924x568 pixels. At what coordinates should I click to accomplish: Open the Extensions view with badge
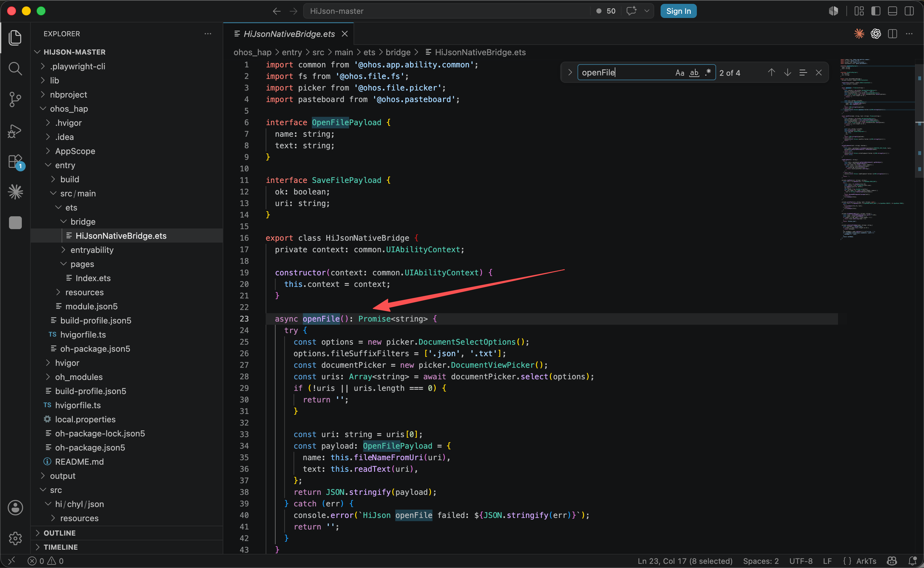16,162
